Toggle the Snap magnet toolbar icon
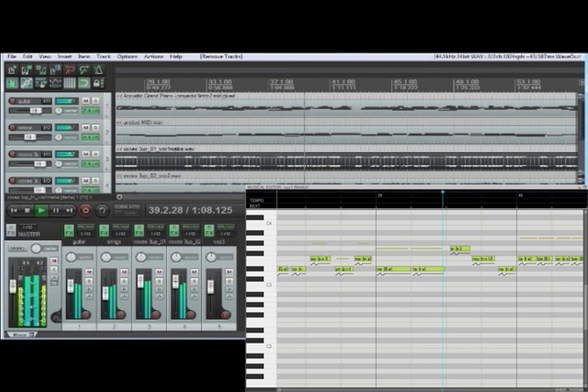The image size is (588, 392). tap(84, 83)
